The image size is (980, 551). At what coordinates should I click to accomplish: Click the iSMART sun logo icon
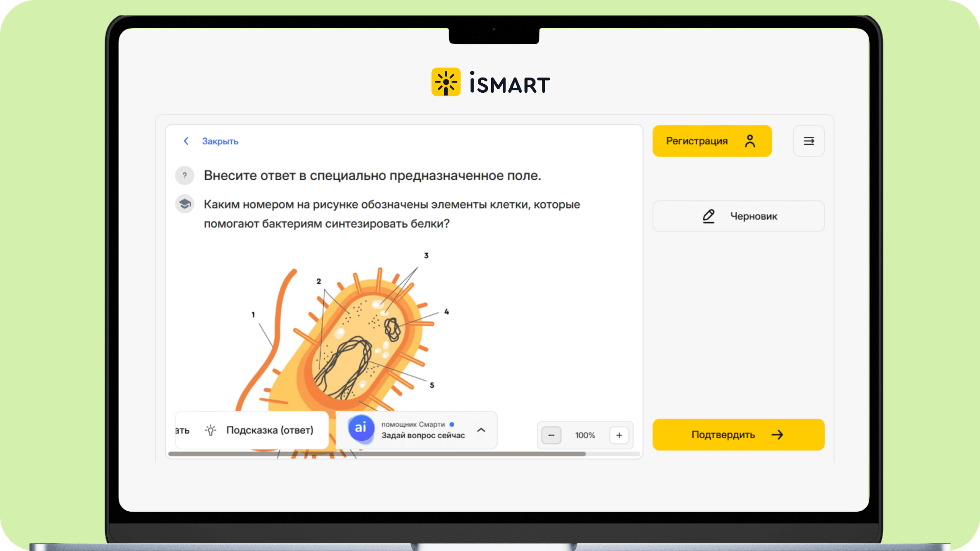pos(446,82)
